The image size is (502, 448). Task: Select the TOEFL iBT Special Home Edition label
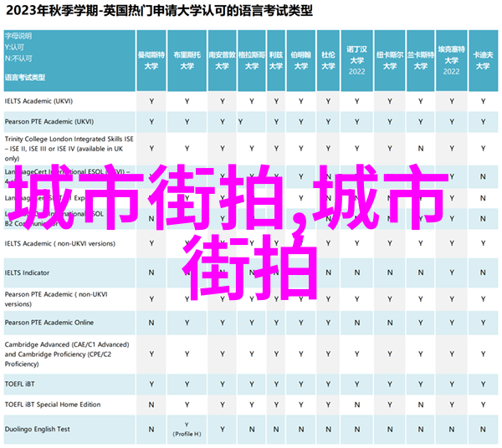click(53, 405)
